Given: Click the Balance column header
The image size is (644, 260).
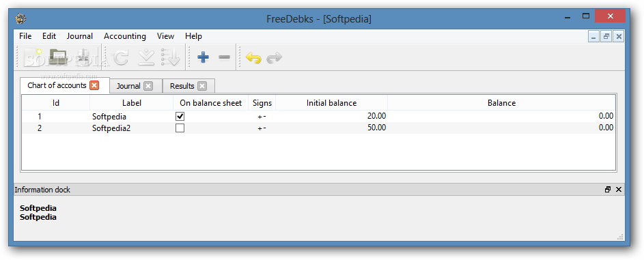Looking at the screenshot, I should pyautogui.click(x=501, y=103).
